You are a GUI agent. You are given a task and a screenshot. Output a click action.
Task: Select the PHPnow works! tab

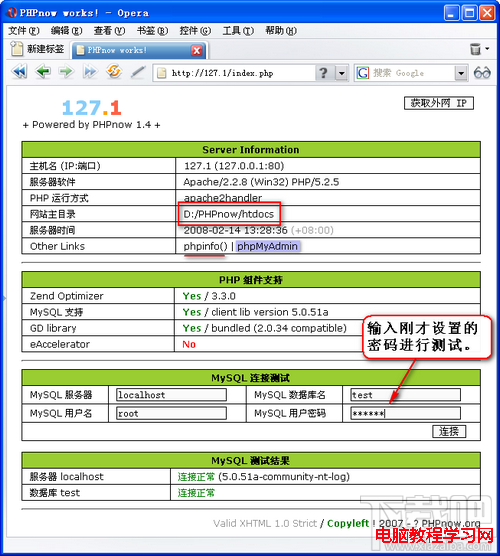click(x=138, y=50)
